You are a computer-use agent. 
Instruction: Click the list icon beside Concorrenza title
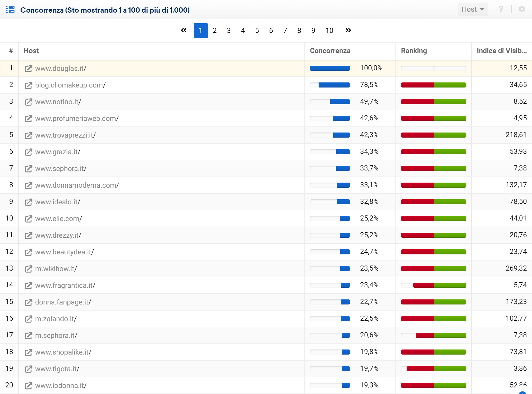10,10
